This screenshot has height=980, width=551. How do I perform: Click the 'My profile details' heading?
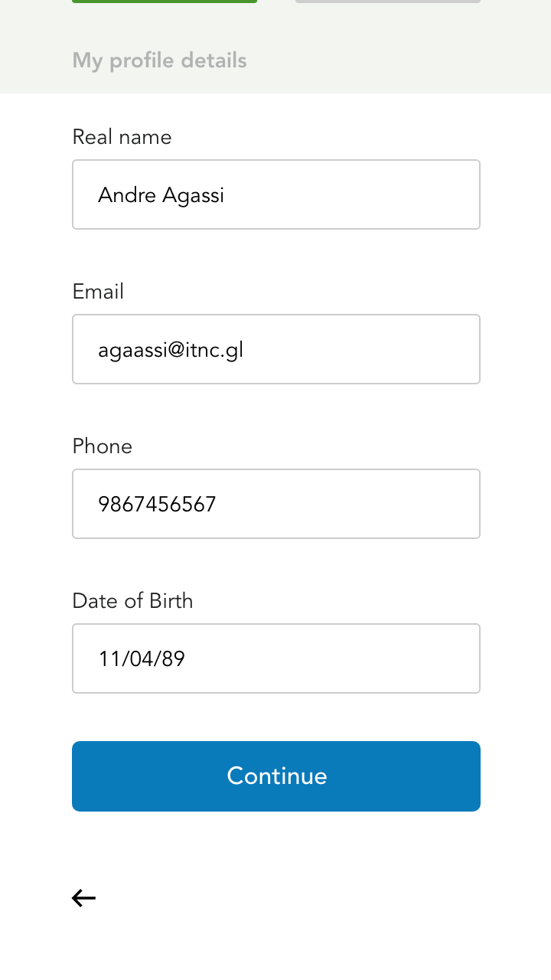pyautogui.click(x=159, y=60)
